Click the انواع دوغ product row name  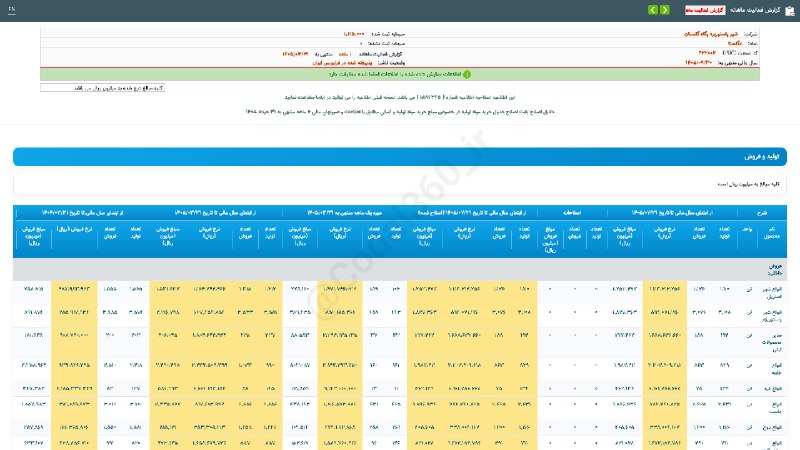[x=772, y=428]
